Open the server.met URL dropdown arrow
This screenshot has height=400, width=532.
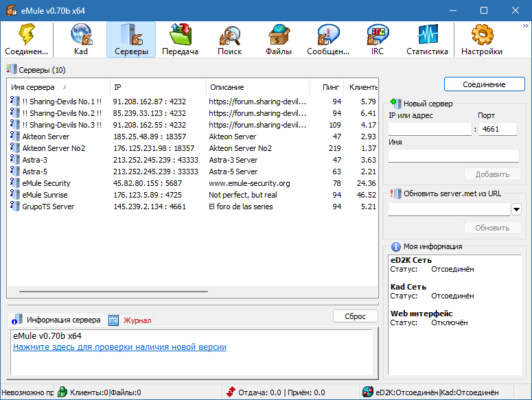pos(516,209)
